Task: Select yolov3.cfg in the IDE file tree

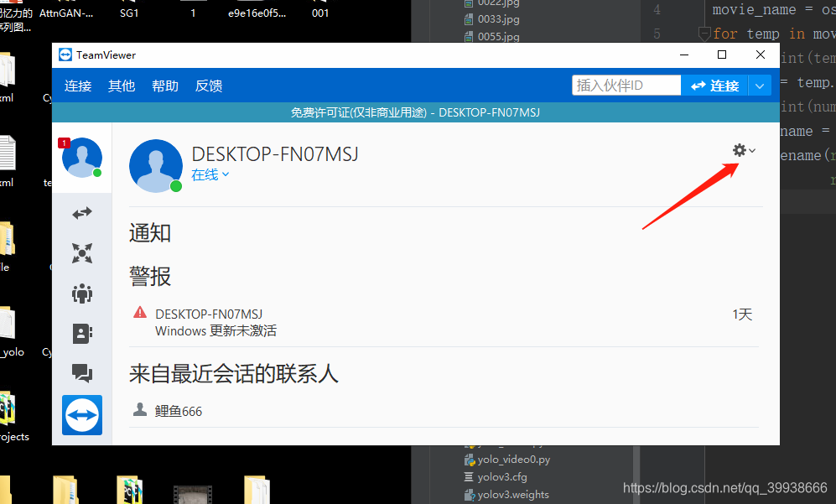Action: tap(496, 477)
